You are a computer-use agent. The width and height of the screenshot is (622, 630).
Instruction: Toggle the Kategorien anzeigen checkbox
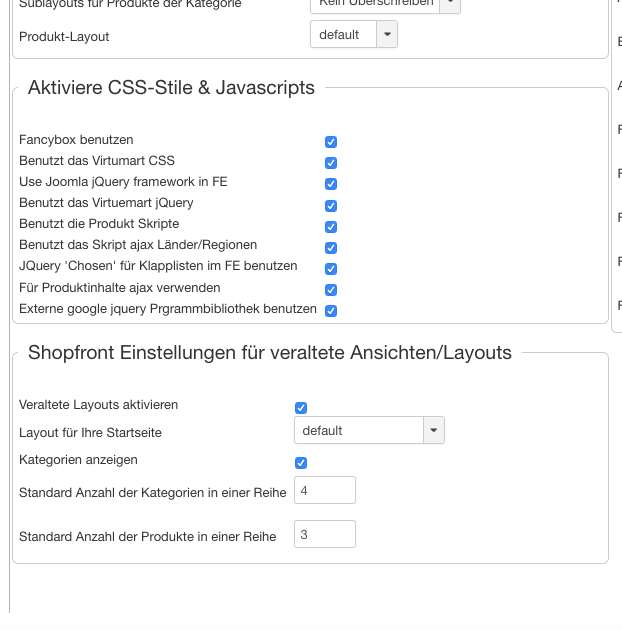point(301,462)
